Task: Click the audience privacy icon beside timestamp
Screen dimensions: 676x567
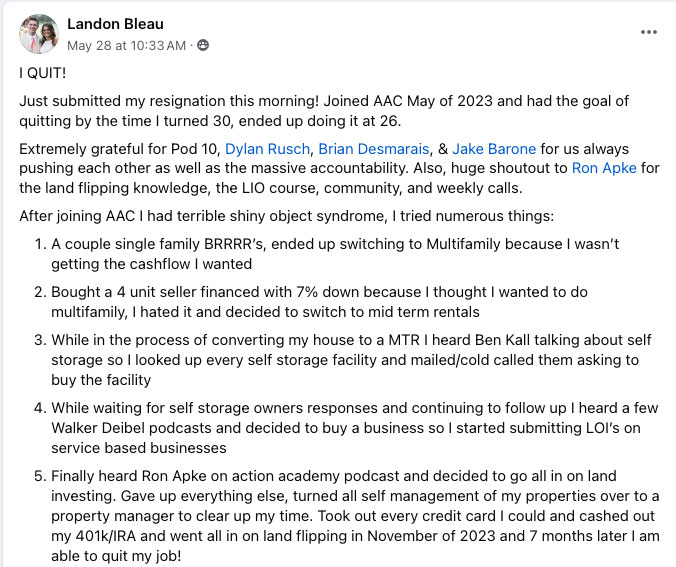Action: [x=203, y=46]
